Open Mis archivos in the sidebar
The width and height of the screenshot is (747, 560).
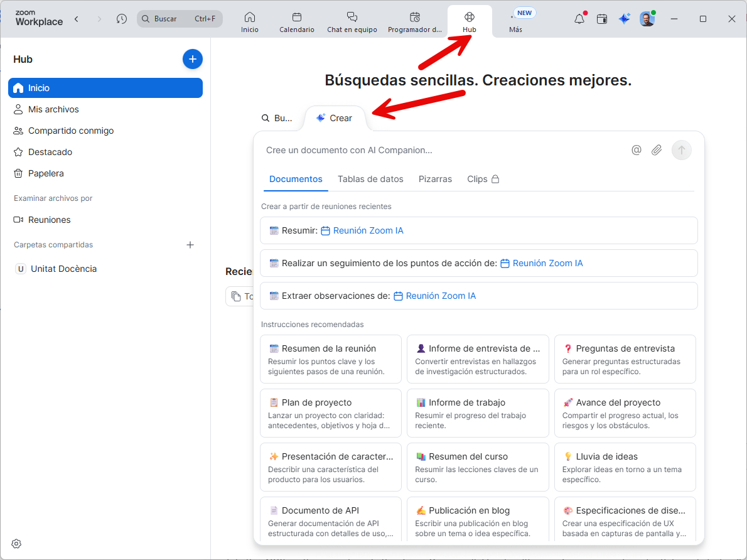tap(53, 109)
